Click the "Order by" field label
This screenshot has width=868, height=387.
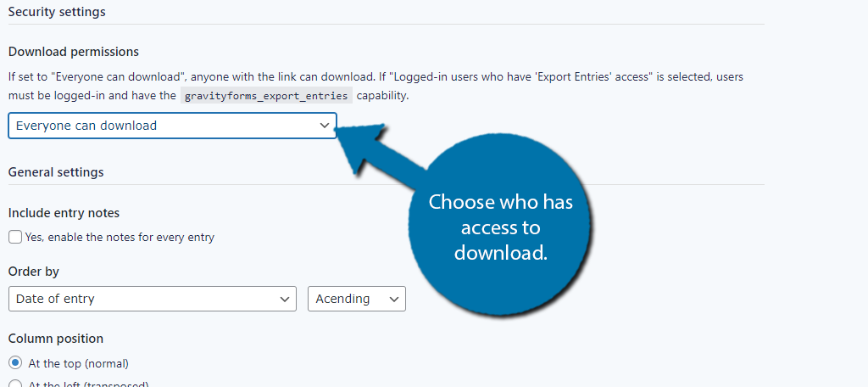point(33,272)
